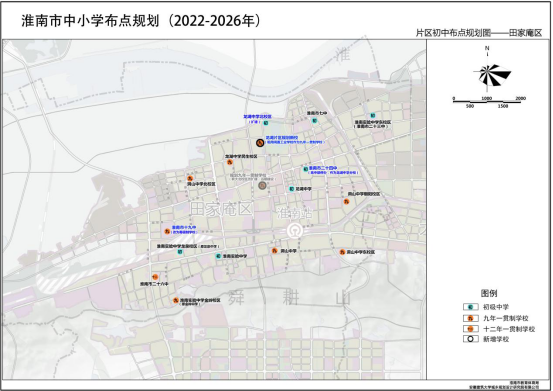This screenshot has width=553, height=391.
Task: Click the map scale bar
Action: [x=487, y=102]
